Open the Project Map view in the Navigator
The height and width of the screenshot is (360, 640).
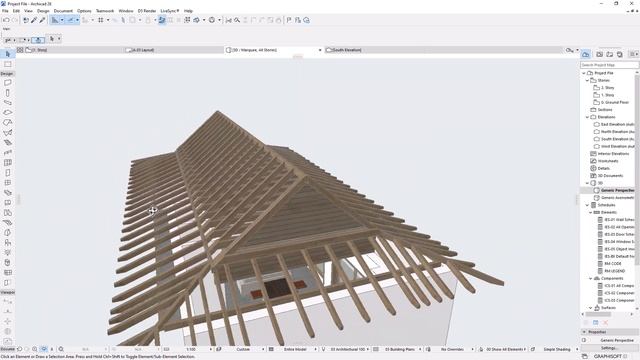(586, 54)
